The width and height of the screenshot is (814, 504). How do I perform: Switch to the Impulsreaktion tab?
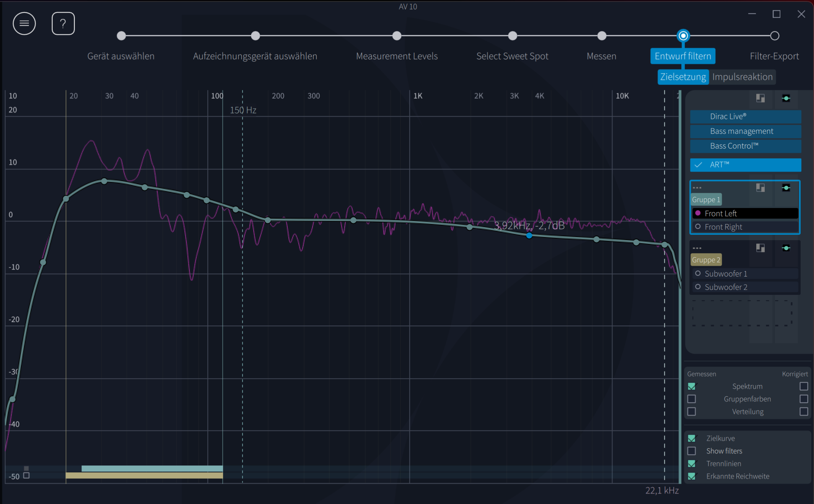click(x=742, y=77)
